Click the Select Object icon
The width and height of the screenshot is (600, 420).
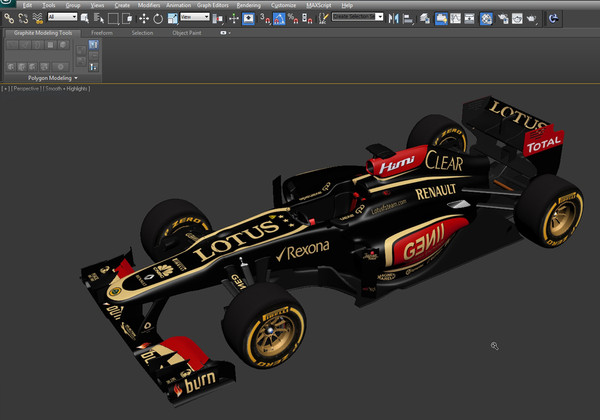(85, 18)
